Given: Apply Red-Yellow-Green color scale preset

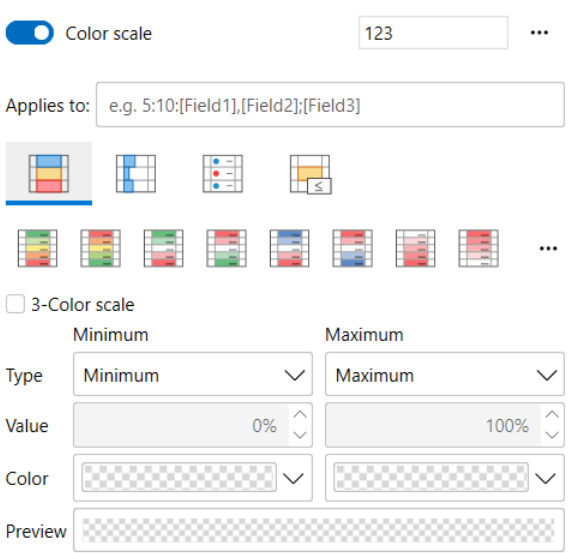Looking at the screenshot, I should pos(101,248).
